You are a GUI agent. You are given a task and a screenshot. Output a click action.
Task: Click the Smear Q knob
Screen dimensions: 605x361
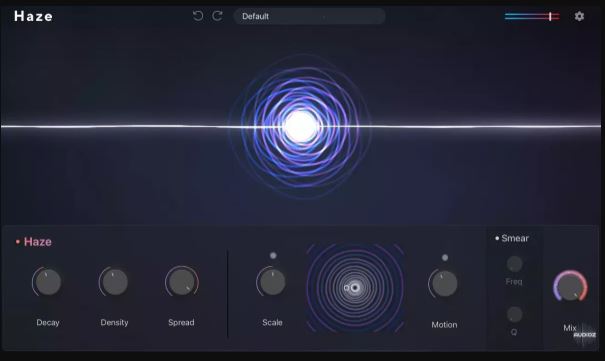(514, 314)
